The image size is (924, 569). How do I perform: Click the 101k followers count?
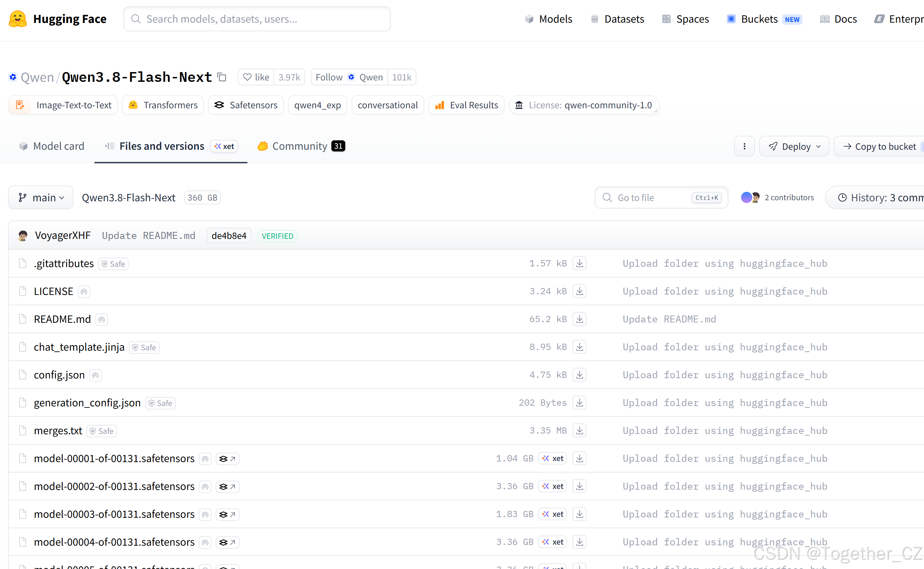(x=402, y=77)
